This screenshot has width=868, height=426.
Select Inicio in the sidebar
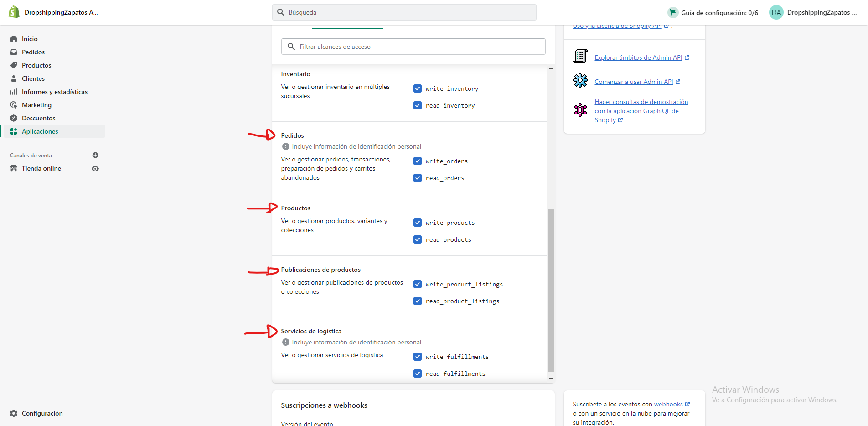tap(28, 38)
